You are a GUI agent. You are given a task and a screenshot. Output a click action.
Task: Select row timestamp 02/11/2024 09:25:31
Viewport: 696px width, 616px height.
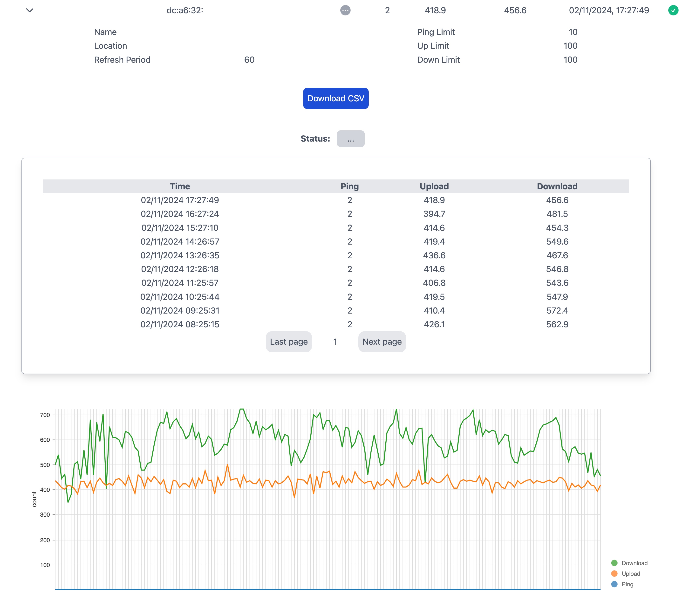[180, 311]
